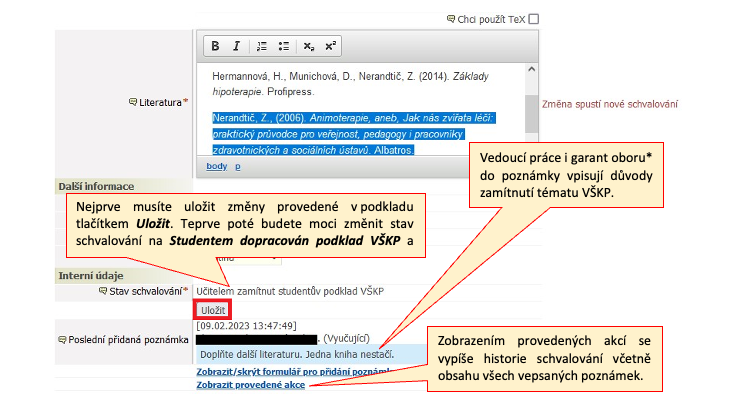The image size is (739, 420).
Task: Open Zobrazit provedené akce link
Action: tap(251, 384)
